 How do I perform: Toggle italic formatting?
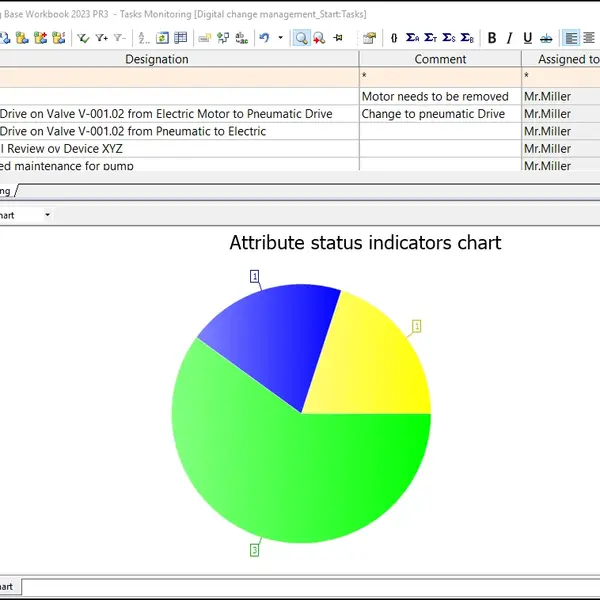[509, 38]
